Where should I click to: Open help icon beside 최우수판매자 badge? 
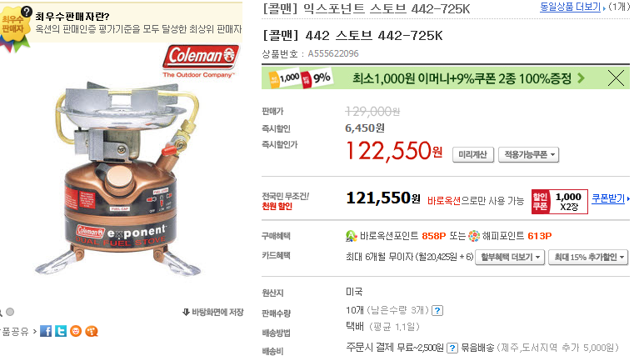[x=27, y=12]
